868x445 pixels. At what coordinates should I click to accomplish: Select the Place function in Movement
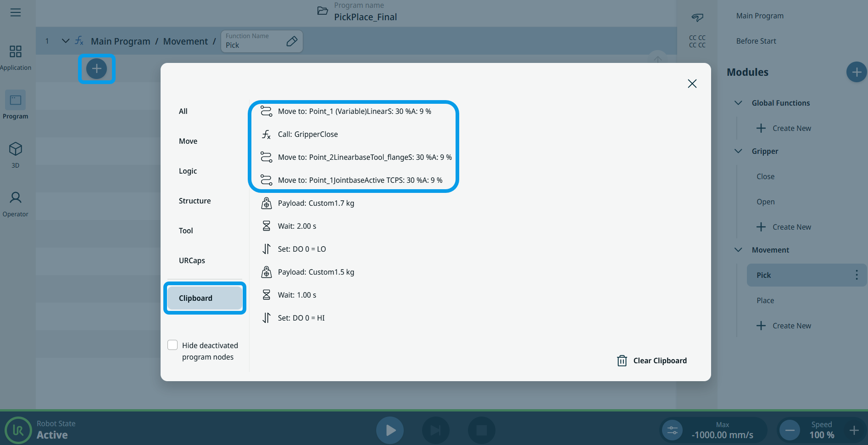click(x=765, y=300)
